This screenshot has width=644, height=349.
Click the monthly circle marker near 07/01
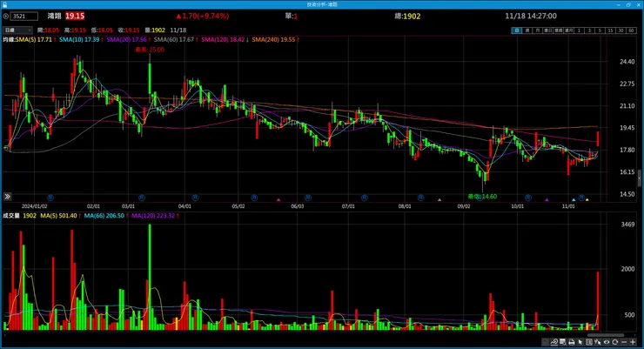point(365,198)
